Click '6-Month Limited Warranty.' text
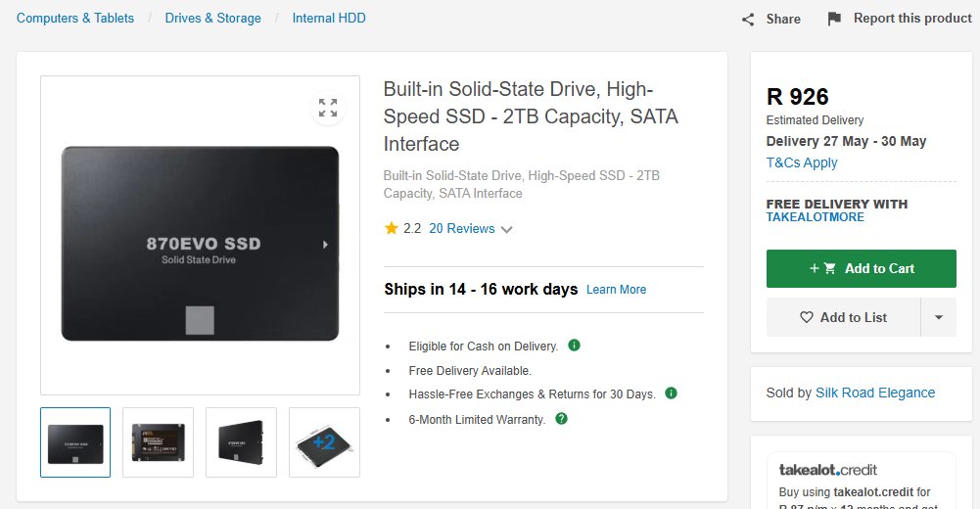The height and width of the screenshot is (509, 980). pyautogui.click(x=477, y=420)
